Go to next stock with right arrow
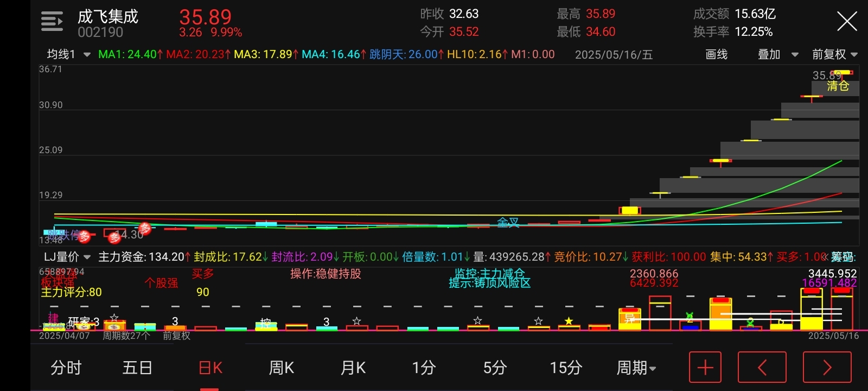 [827, 368]
